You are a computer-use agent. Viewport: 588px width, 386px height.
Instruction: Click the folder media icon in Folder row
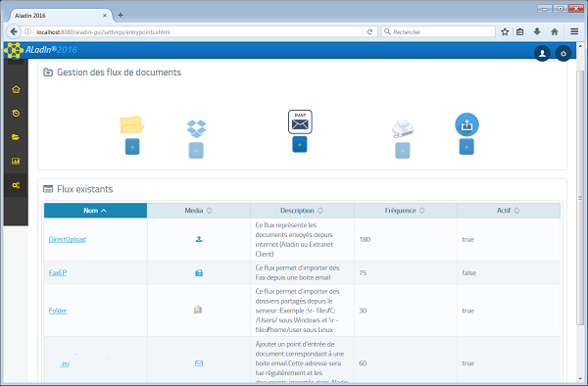point(198,310)
